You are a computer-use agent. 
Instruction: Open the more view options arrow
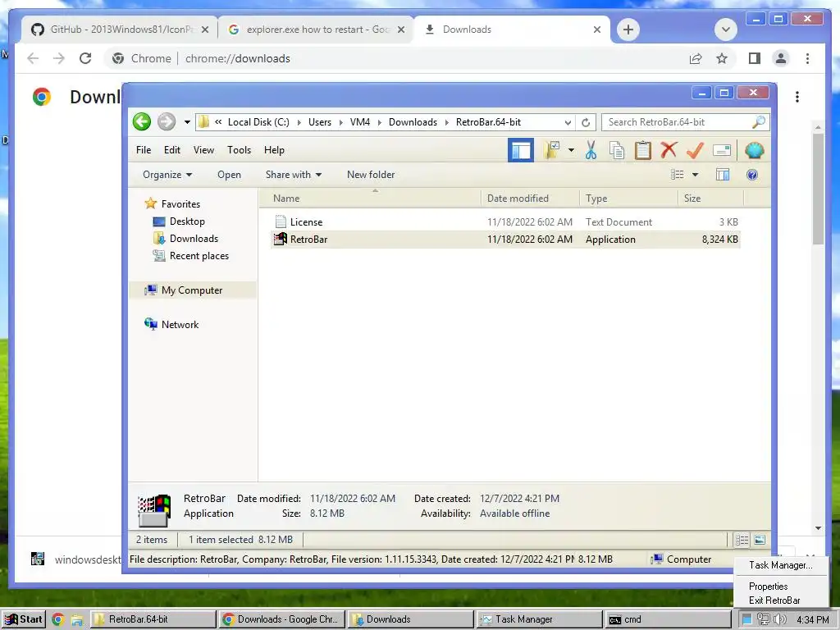[695, 175]
